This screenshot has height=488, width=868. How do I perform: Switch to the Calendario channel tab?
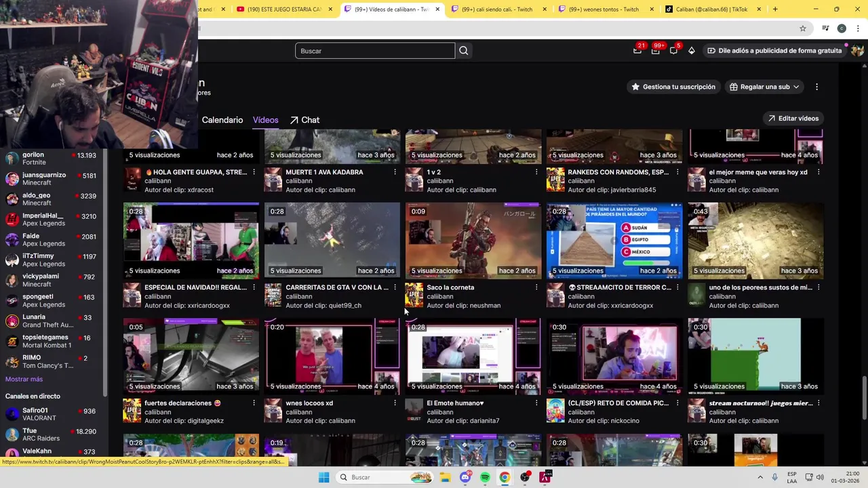click(x=222, y=120)
